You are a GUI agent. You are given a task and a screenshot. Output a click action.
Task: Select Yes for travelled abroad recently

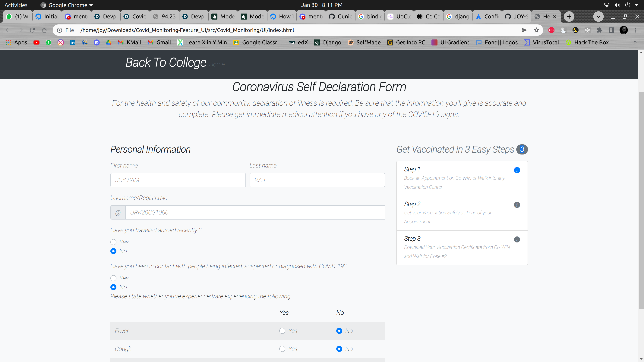(113, 242)
